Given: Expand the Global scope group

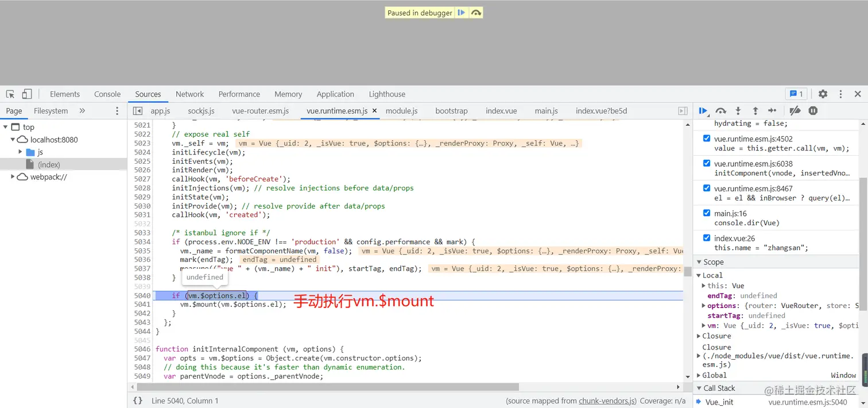Looking at the screenshot, I should click(699, 375).
